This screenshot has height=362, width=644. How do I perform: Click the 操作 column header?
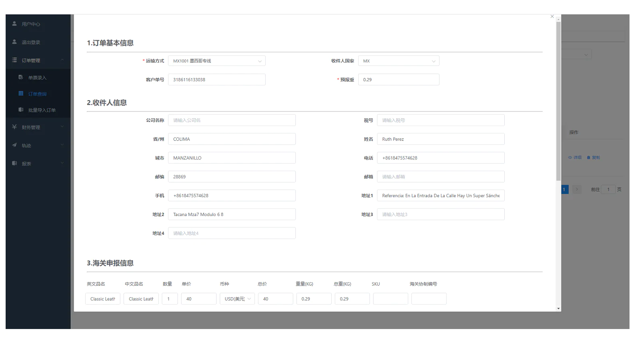click(574, 132)
